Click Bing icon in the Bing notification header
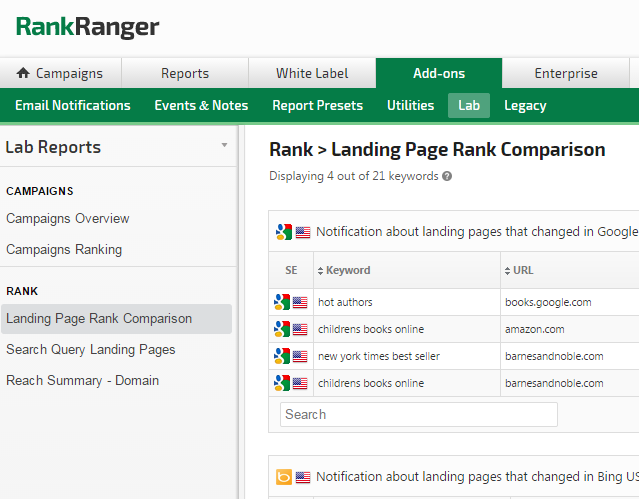The width and height of the screenshot is (639, 499). 283,477
